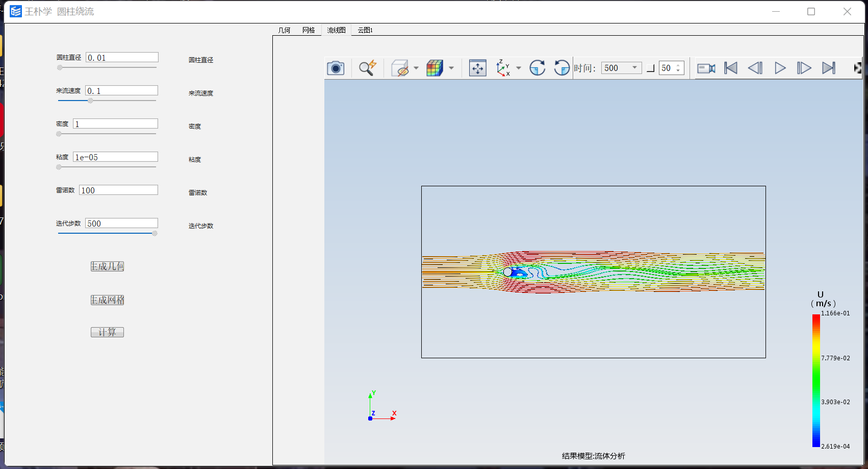Open hide-geometry display options arrow
The width and height of the screenshot is (868, 469).
416,68
